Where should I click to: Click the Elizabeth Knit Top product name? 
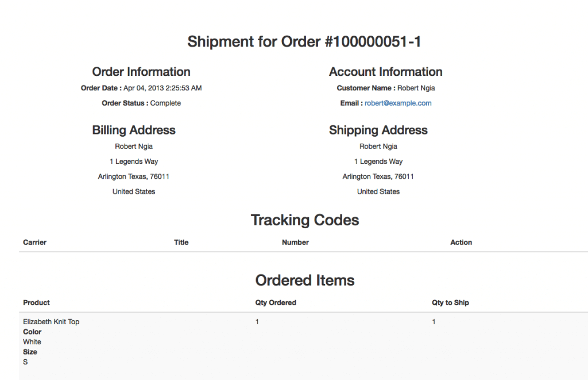point(51,322)
